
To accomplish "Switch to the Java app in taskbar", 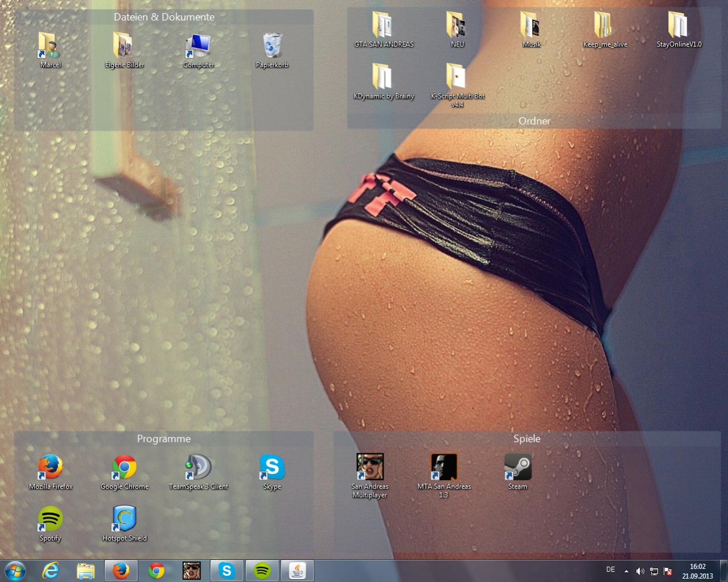I will click(297, 571).
